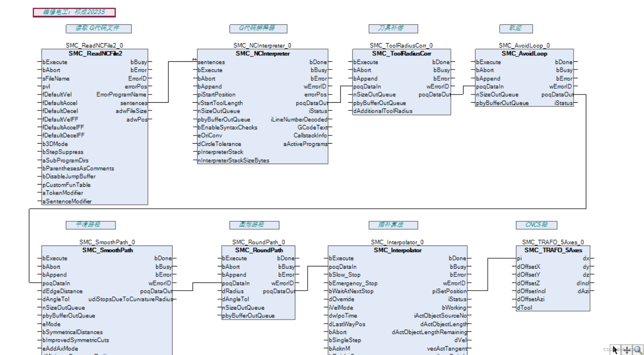Select the CNC5 comment label box
Screen dimensions: 644x355
tap(536, 225)
